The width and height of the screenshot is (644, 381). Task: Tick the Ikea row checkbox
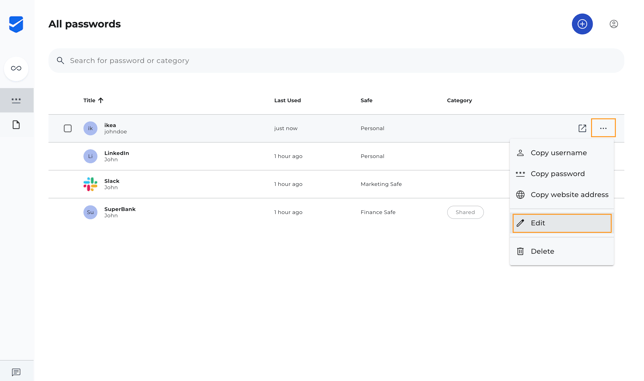tap(68, 129)
